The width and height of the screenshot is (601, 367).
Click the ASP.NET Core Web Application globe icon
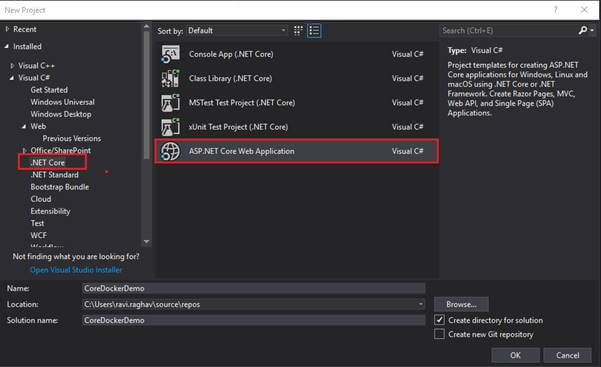(170, 151)
